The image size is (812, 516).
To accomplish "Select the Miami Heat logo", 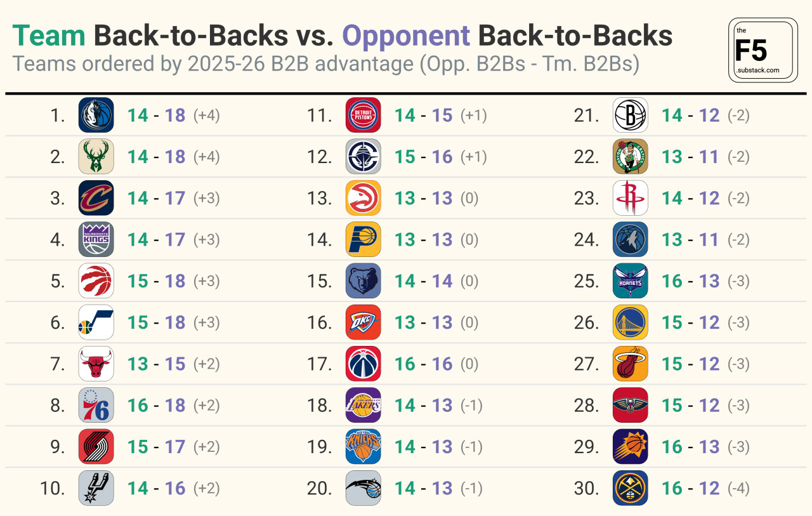I will pyautogui.click(x=630, y=364).
